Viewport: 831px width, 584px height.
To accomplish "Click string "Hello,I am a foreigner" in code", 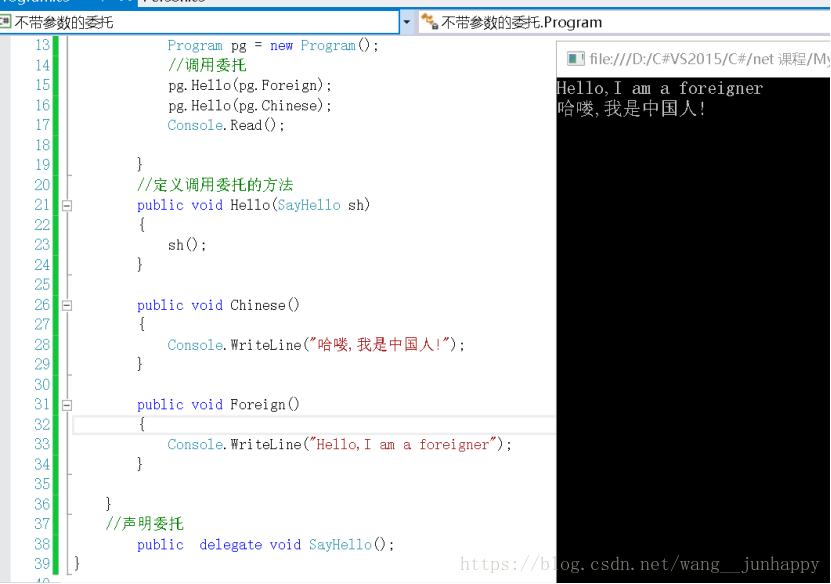I will (x=403, y=444).
